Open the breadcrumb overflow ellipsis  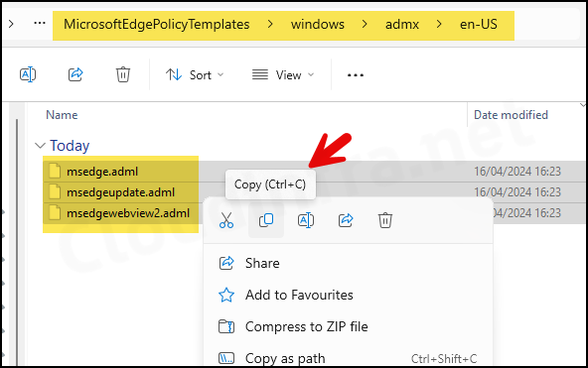[x=40, y=23]
